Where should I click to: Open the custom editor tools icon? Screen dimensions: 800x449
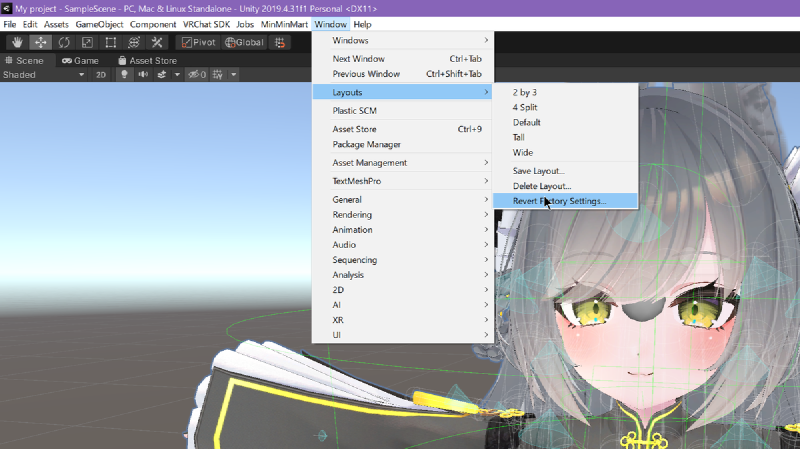(157, 42)
